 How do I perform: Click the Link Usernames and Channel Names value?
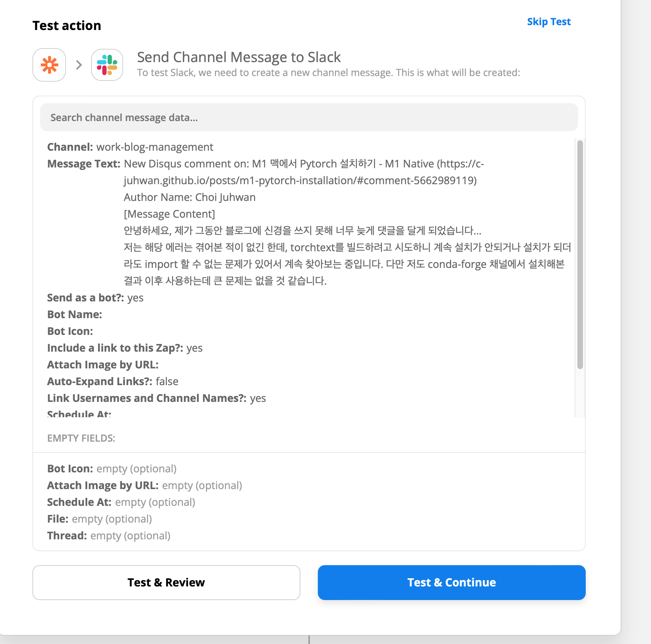tap(258, 398)
